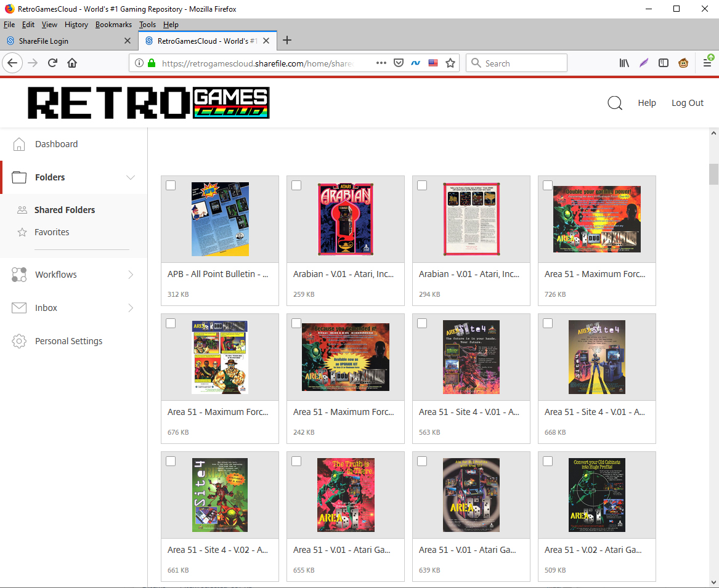Image resolution: width=719 pixels, height=588 pixels.
Task: Close the ShareFile Login tab
Action: coord(128,41)
